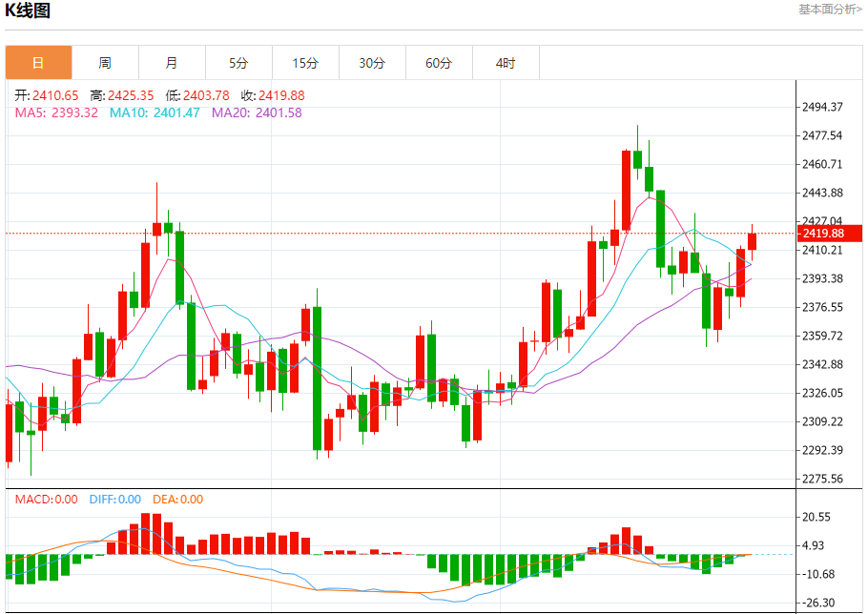Open the 5分 interval tab
This screenshot has height=614, width=868.
238,63
